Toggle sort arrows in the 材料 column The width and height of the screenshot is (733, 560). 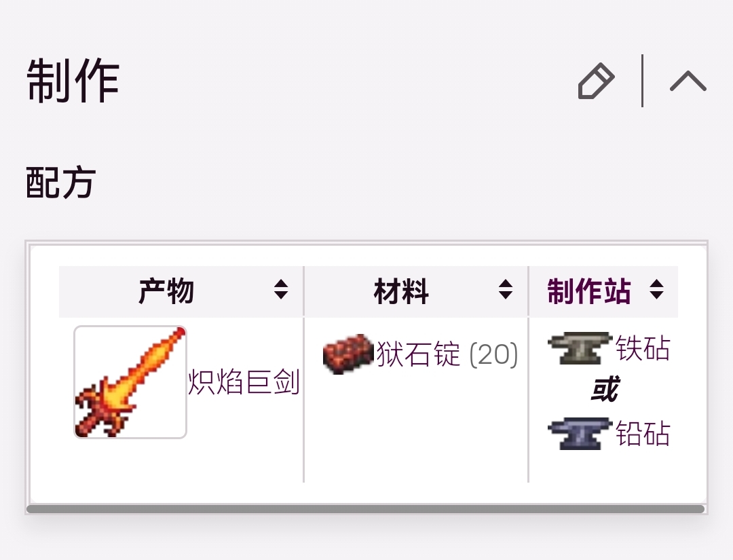coord(506,289)
